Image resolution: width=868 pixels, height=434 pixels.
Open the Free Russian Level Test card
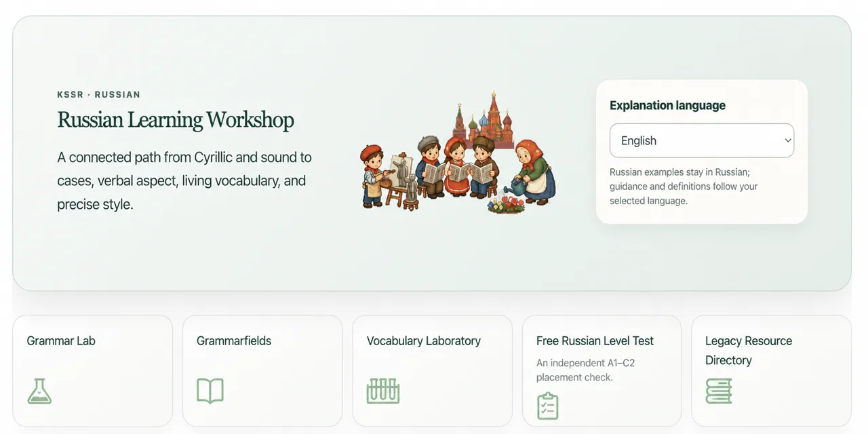pyautogui.click(x=601, y=370)
